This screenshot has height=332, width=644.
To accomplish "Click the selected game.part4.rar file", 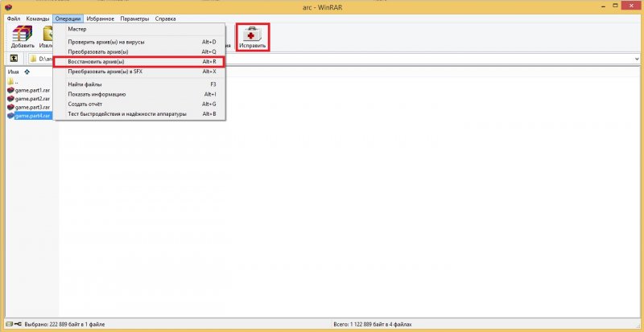I will point(32,116).
